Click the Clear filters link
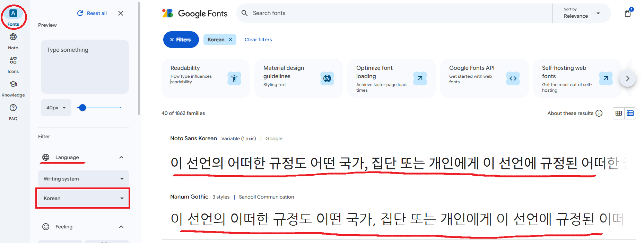Image resolution: width=644 pixels, height=243 pixels. (x=258, y=40)
